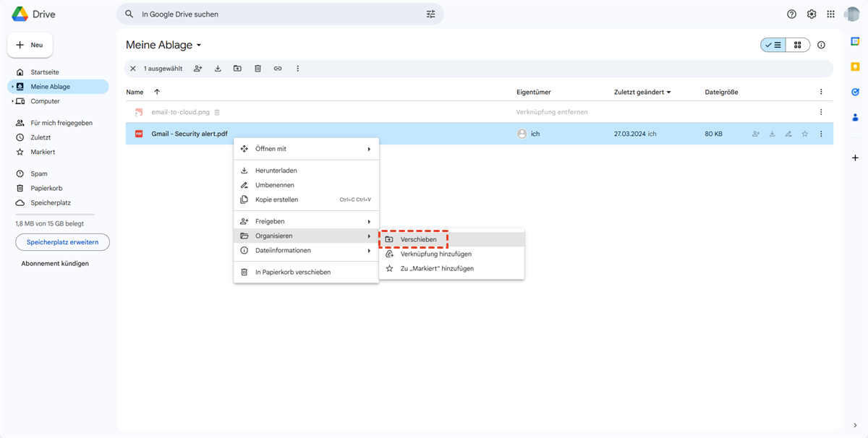Screen dimensions: 868x438
Task: Open the settings gear menu
Action: (812, 14)
